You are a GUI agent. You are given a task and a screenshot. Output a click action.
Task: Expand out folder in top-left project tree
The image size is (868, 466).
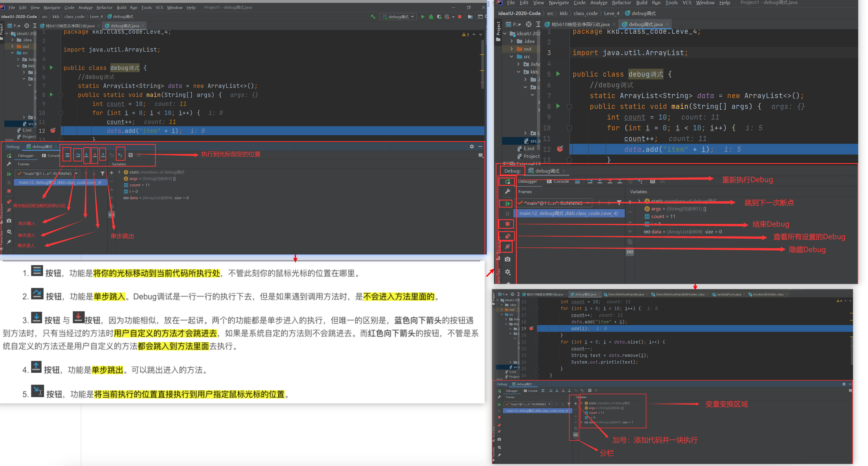click(x=12, y=46)
